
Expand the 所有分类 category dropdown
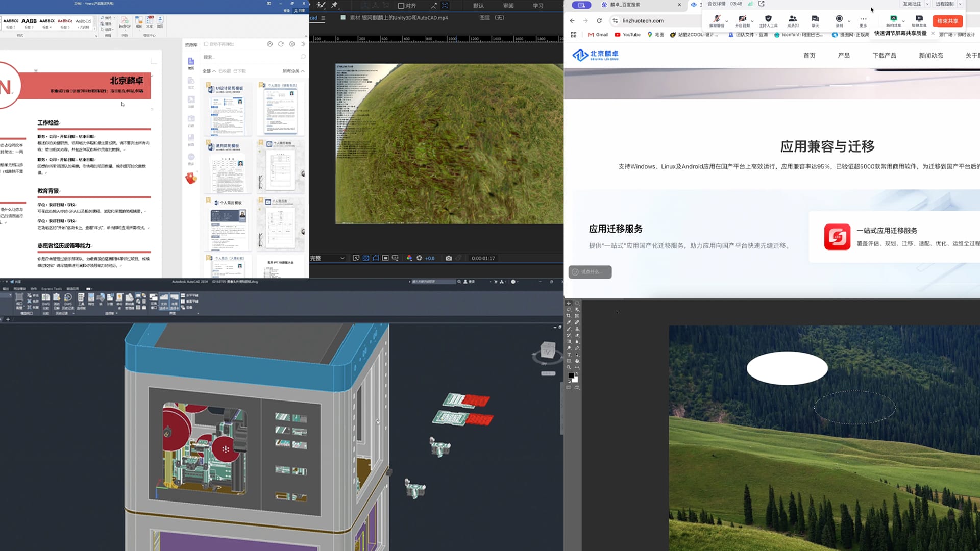click(293, 71)
